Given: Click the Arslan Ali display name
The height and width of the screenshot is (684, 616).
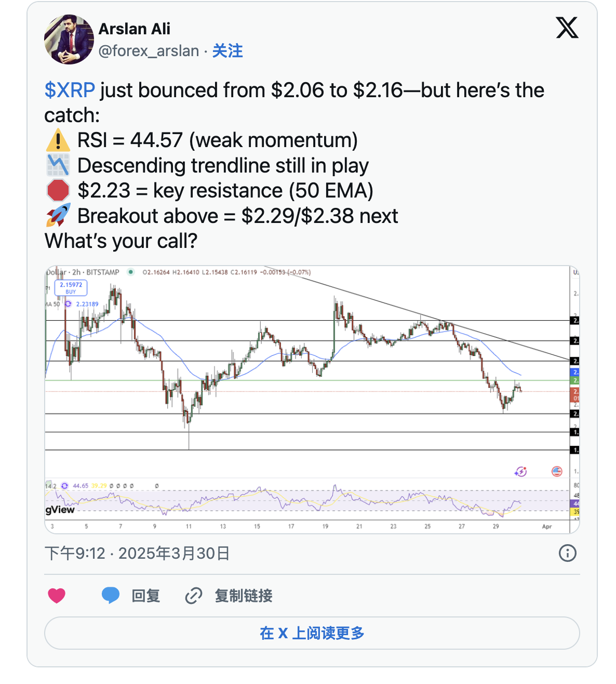Looking at the screenshot, I should 135,29.
